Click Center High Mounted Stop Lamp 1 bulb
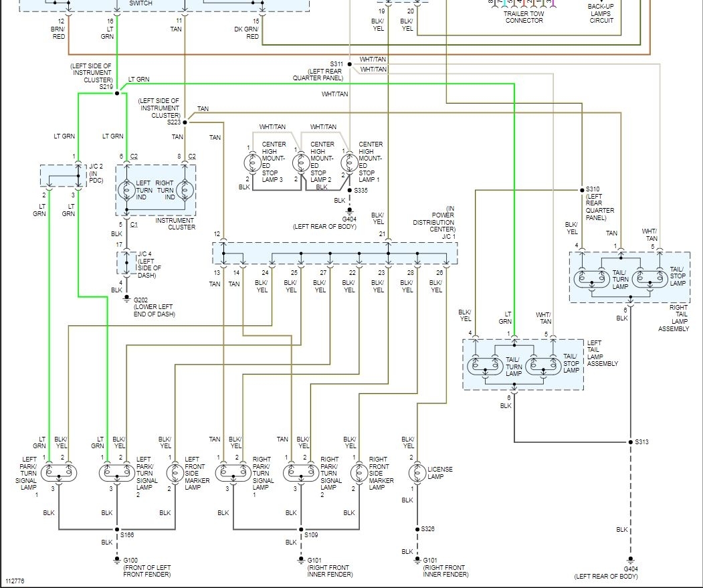The height and width of the screenshot is (588, 703). 349,163
